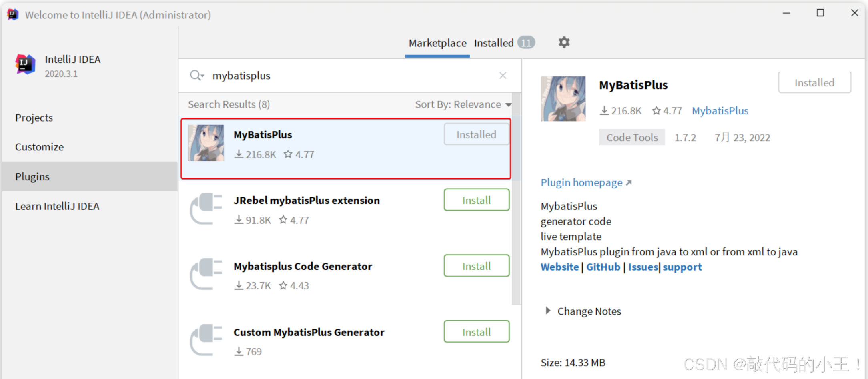This screenshot has width=868, height=379.
Task: Open the Customize section
Action: (x=39, y=147)
